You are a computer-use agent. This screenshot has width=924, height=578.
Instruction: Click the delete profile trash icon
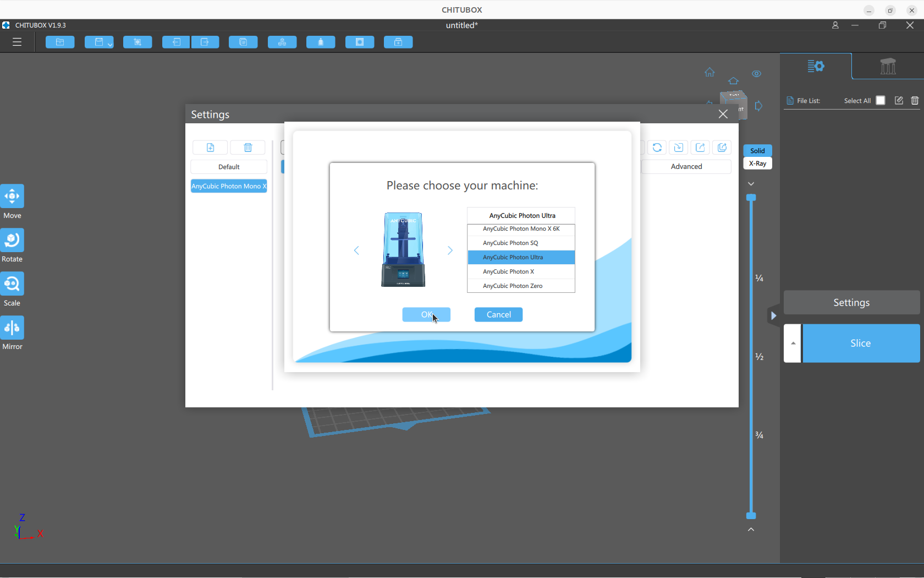point(248,148)
